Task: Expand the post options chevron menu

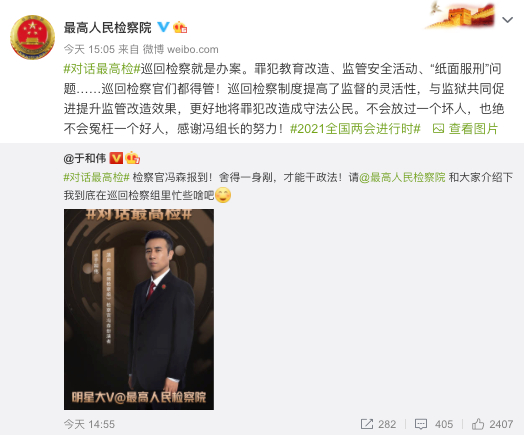Action: pyautogui.click(x=507, y=20)
